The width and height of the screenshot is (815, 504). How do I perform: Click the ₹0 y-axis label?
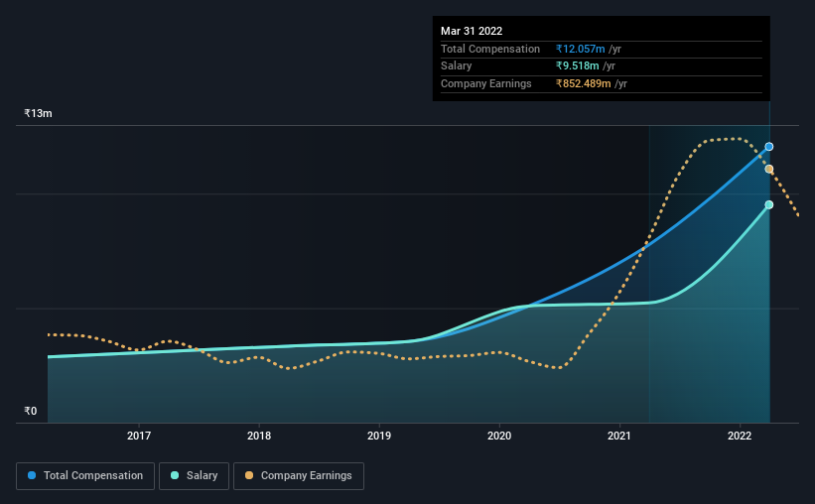[x=31, y=411]
